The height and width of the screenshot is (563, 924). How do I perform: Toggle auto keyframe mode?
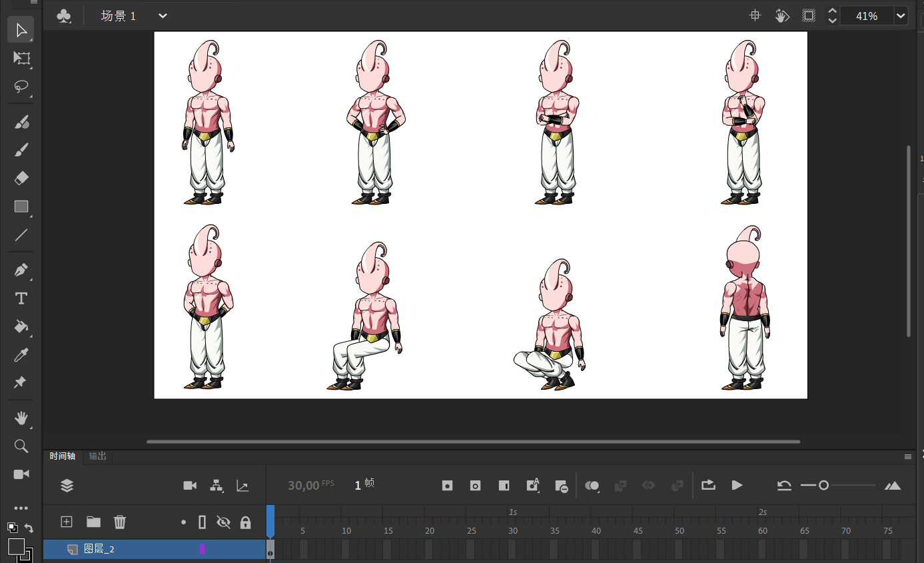532,486
